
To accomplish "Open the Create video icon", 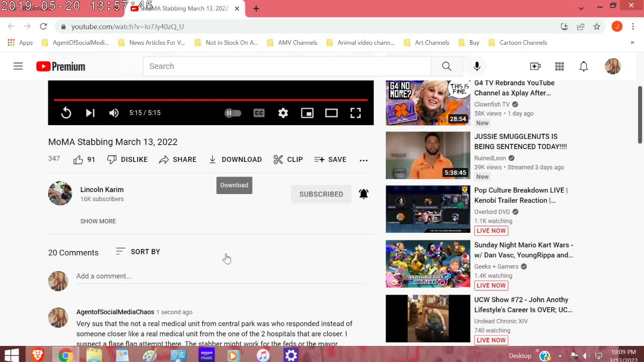I will click(x=535, y=66).
